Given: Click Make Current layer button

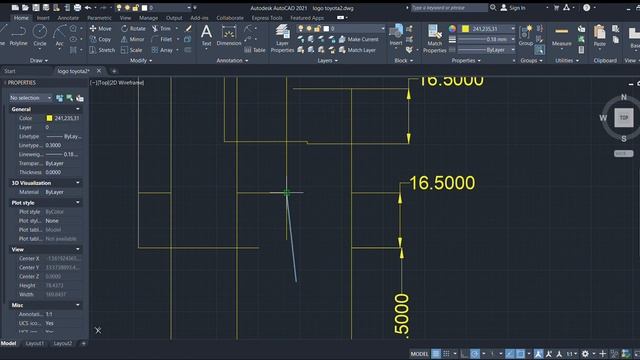Looking at the screenshot, I should click(358, 39).
